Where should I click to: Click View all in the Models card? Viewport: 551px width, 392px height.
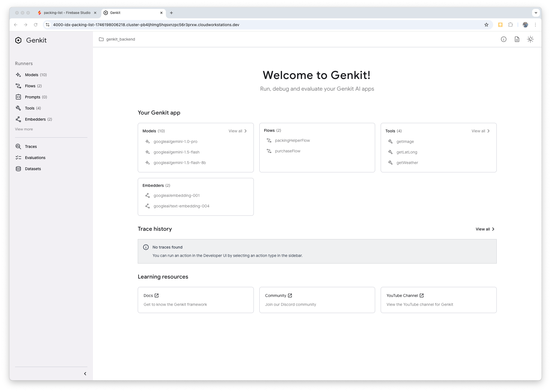click(x=238, y=131)
